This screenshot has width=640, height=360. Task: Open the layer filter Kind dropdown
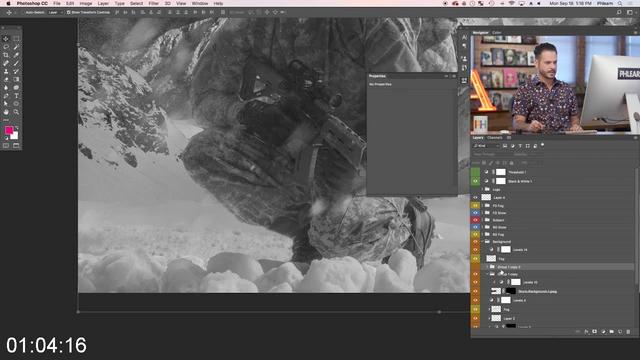tap(487, 146)
